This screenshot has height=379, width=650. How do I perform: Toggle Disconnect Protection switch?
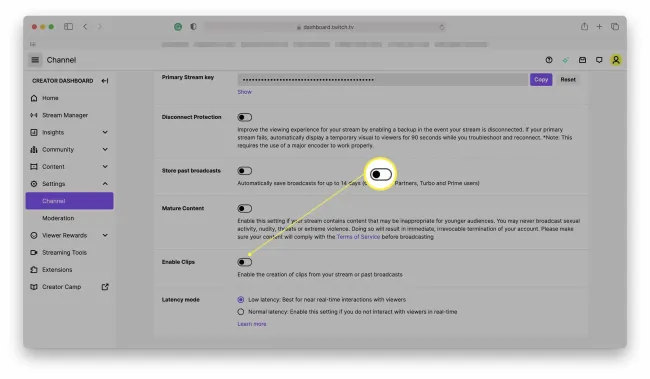245,117
